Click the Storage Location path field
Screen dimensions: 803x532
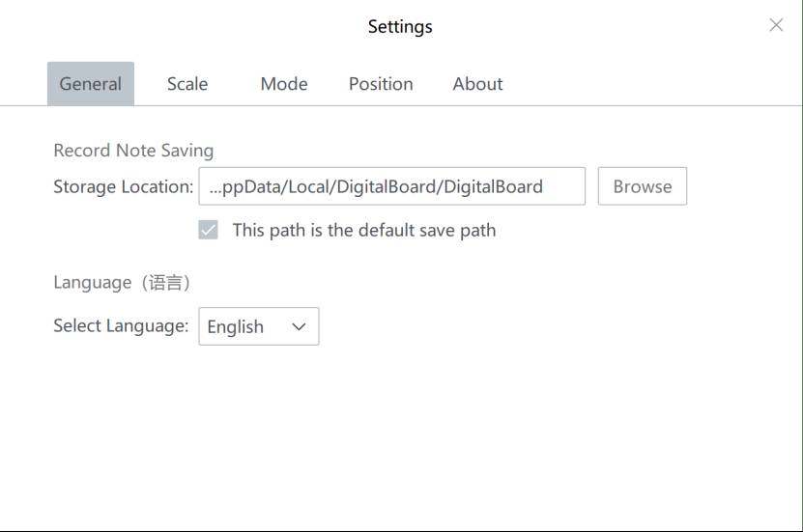point(391,186)
